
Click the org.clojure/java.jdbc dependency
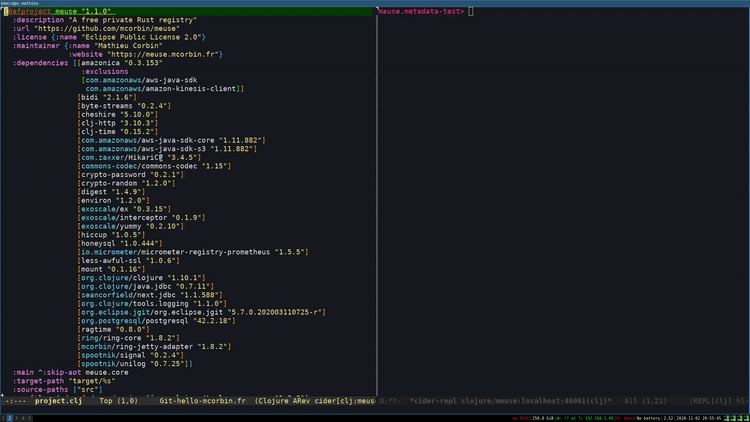point(145,287)
